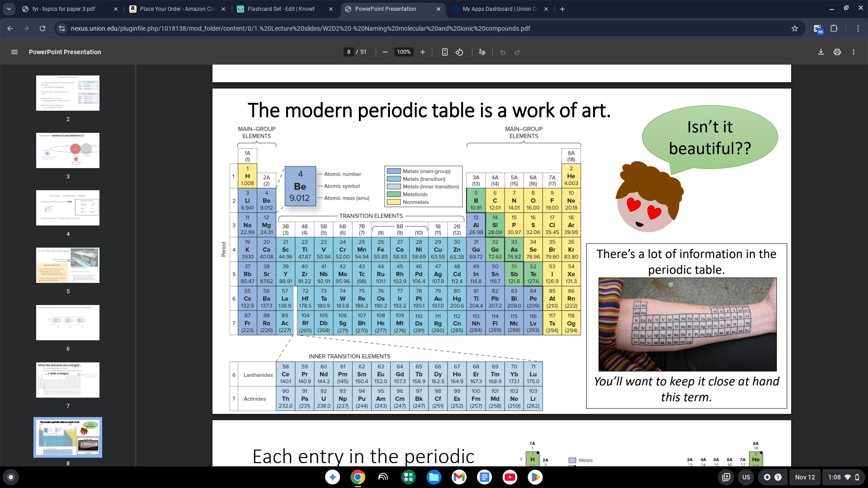Switch to the Flashcard Set Knowt tab
Screen dimensions: 868x488
[281, 9]
